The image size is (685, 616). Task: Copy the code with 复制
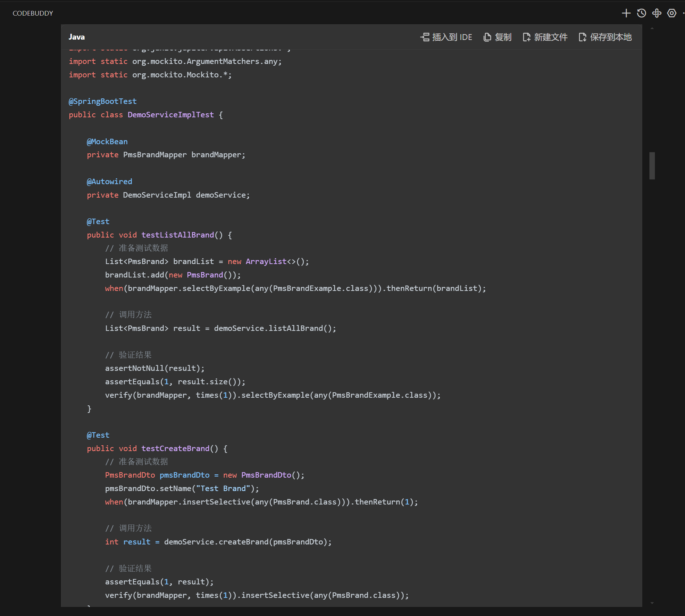497,37
